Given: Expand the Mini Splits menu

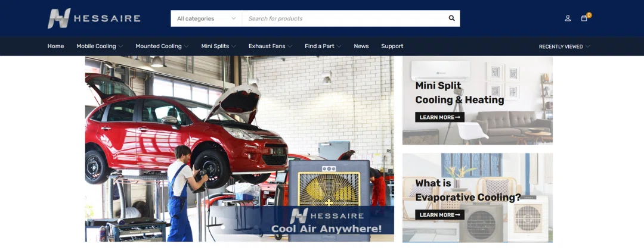Looking at the screenshot, I should tap(218, 46).
